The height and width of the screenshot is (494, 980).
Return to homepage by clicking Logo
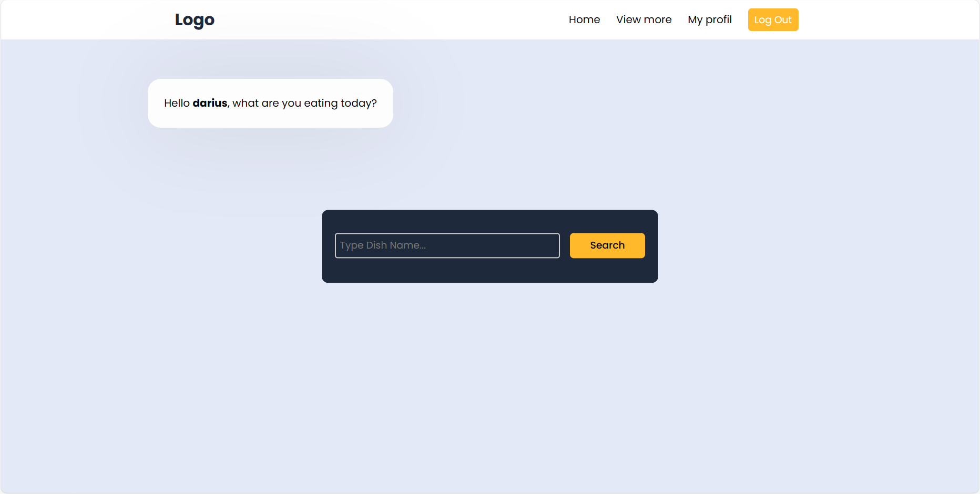point(195,19)
